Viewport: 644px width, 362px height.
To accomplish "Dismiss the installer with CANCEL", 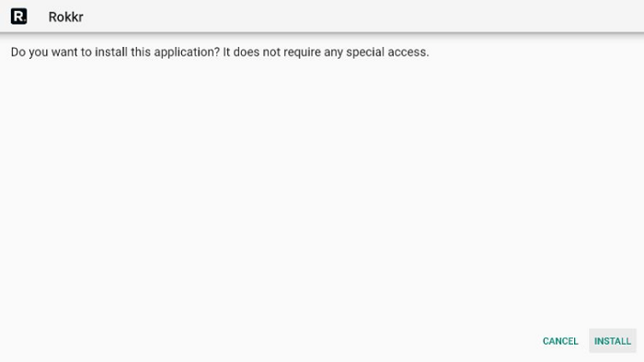I will [x=560, y=341].
